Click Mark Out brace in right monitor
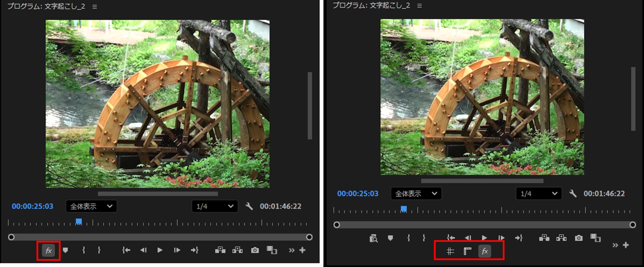The height and width of the screenshot is (267, 644). pos(424,238)
